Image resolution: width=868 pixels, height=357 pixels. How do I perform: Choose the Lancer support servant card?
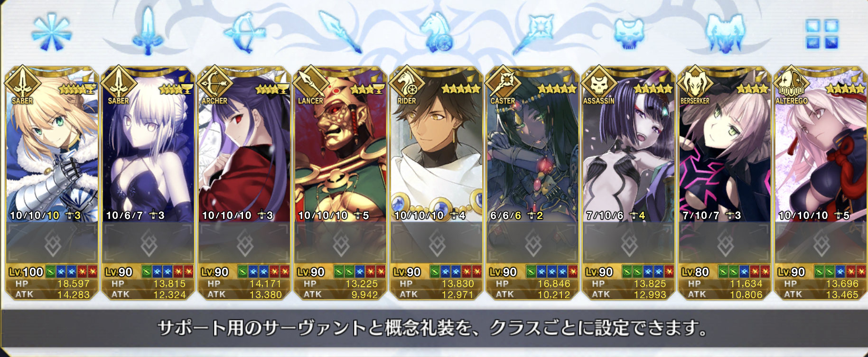click(340, 183)
